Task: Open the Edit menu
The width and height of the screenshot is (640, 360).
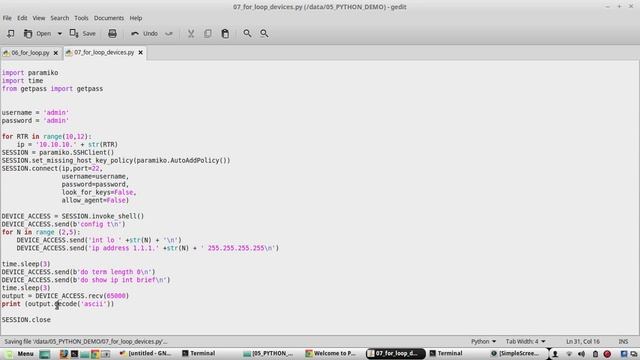Action: pos(22,18)
